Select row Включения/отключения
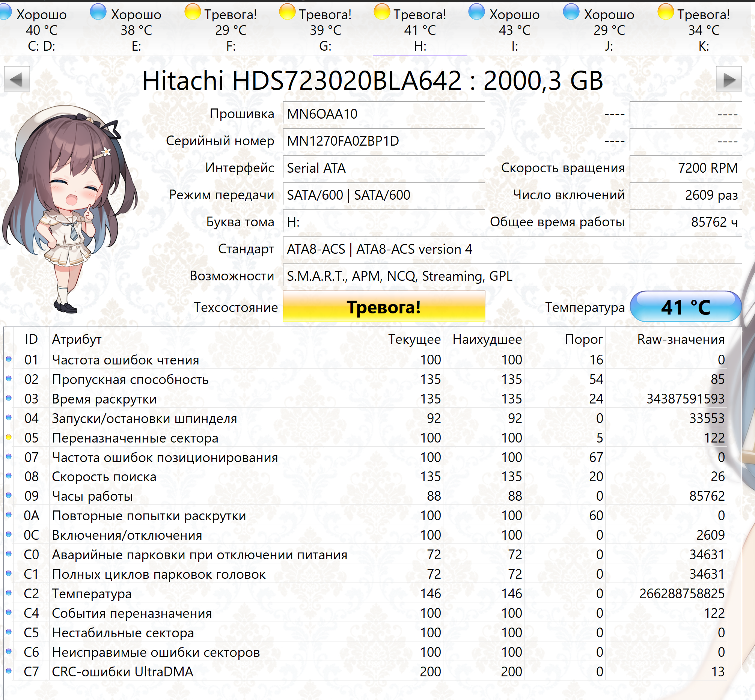The height and width of the screenshot is (700, 755). tap(366, 534)
